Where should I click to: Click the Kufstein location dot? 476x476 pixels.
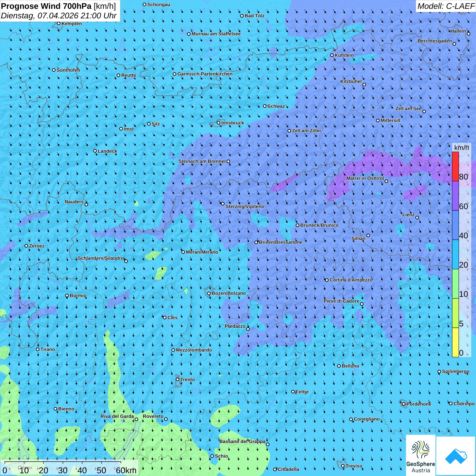click(x=332, y=55)
